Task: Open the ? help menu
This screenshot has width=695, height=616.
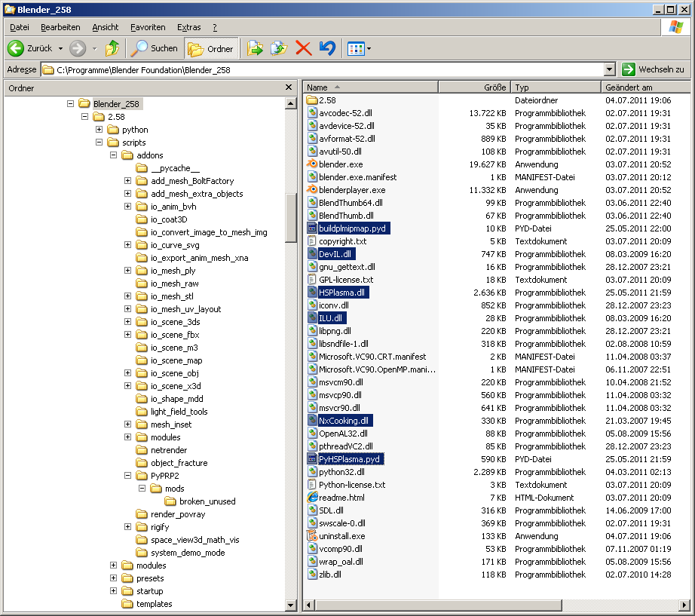Action: coord(215,27)
